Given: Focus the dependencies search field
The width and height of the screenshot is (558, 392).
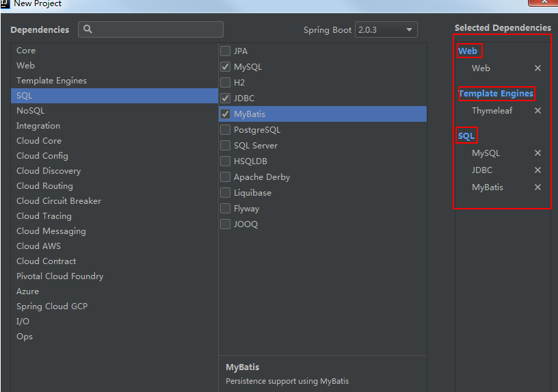Looking at the screenshot, I should pyautogui.click(x=150, y=29).
